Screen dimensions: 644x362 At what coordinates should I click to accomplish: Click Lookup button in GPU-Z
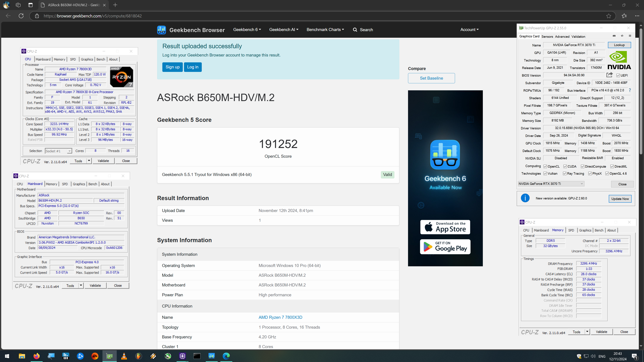tap(619, 45)
